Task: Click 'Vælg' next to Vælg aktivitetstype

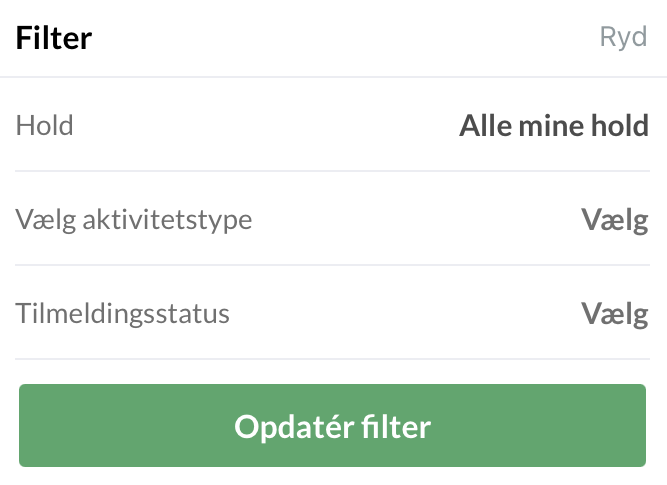Action: coord(614,219)
